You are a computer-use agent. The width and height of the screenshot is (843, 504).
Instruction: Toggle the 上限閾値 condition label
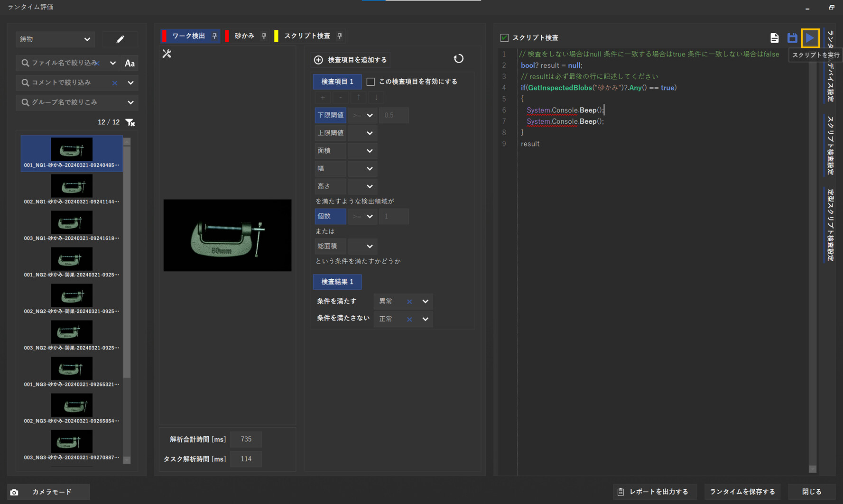tap(330, 133)
